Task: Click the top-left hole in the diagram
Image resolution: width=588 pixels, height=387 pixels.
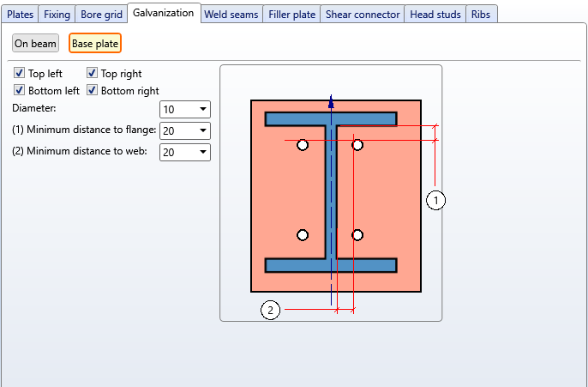Action: (303, 145)
